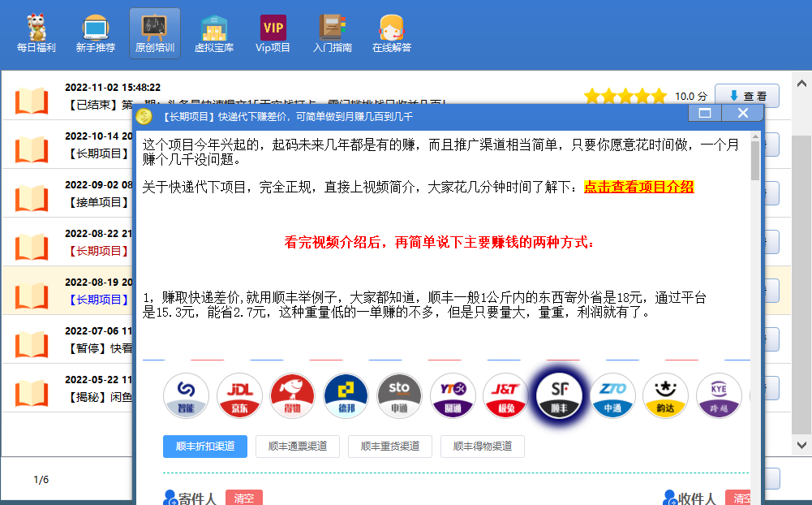Click the five-star rating of the first entry
812x505 pixels.
625,96
